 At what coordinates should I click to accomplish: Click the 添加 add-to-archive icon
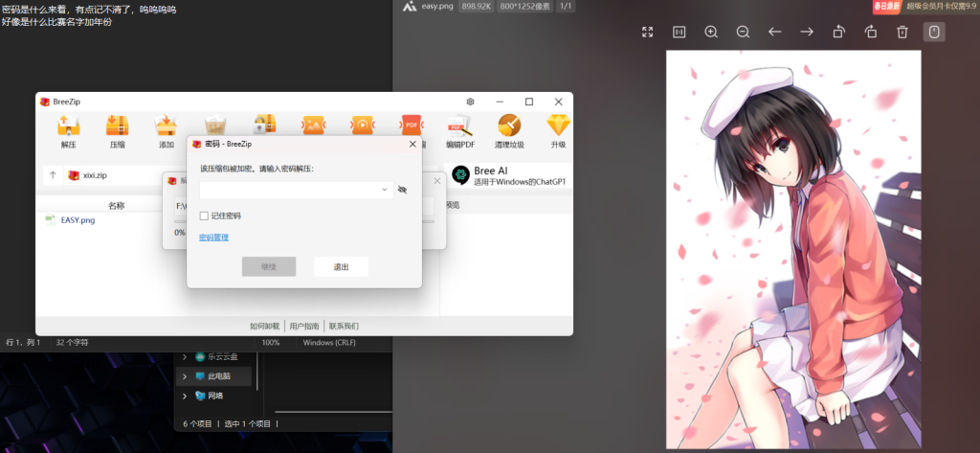click(x=167, y=125)
